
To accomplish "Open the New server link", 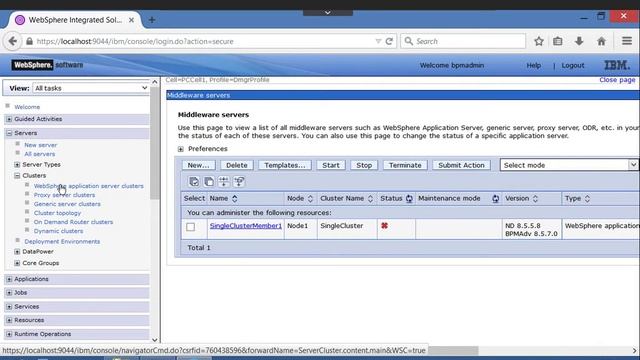I will [x=40, y=145].
